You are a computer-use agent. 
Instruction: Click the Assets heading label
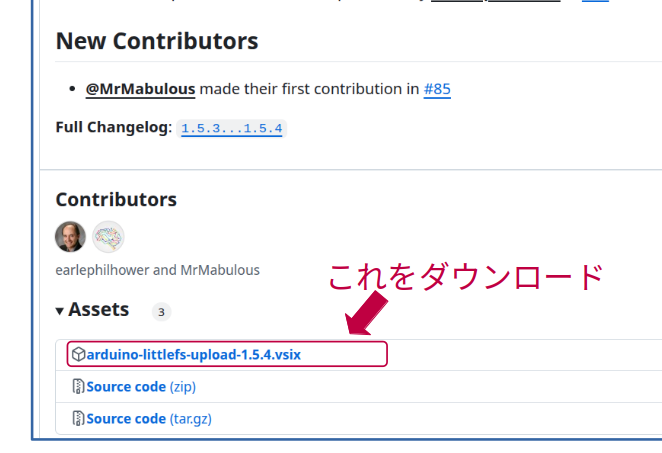tap(98, 309)
